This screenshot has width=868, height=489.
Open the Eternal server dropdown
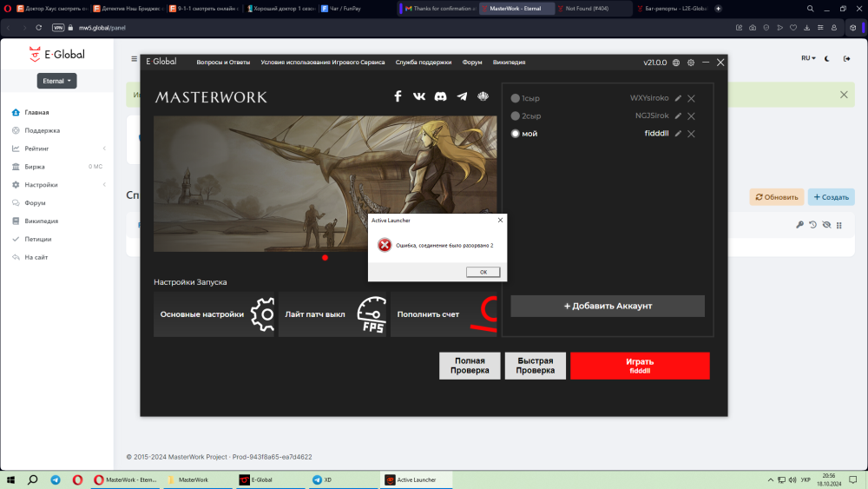(x=57, y=81)
